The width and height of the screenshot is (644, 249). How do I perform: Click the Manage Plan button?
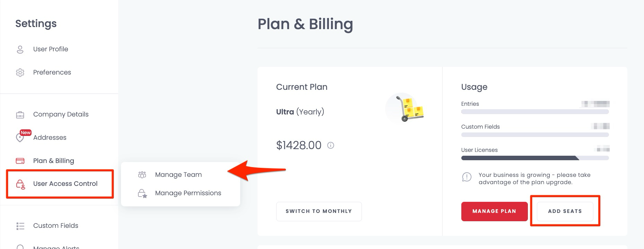(494, 211)
